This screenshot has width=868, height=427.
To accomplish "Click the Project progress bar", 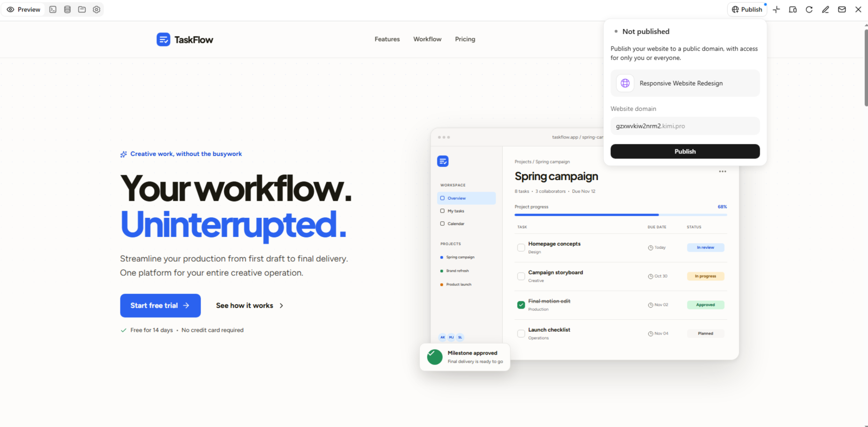I will pos(620,214).
